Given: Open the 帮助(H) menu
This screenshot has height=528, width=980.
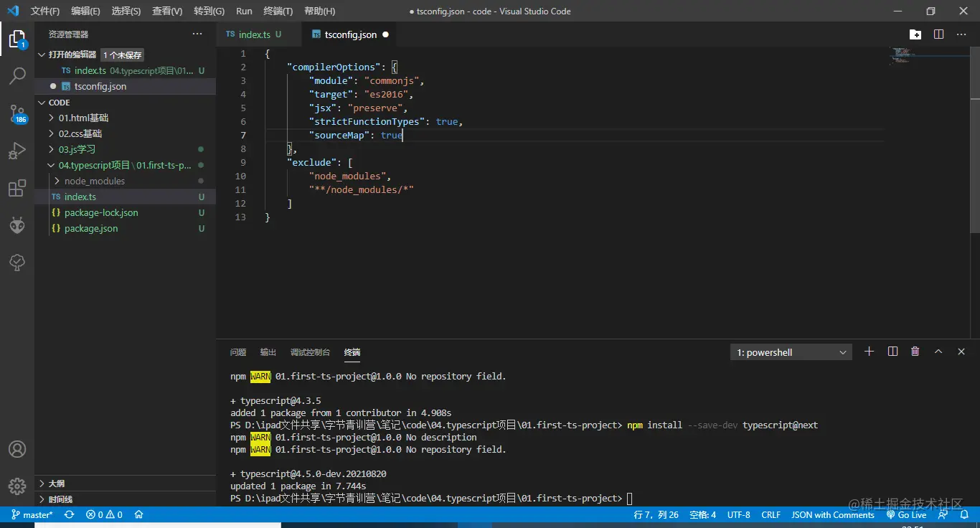Looking at the screenshot, I should (x=319, y=11).
